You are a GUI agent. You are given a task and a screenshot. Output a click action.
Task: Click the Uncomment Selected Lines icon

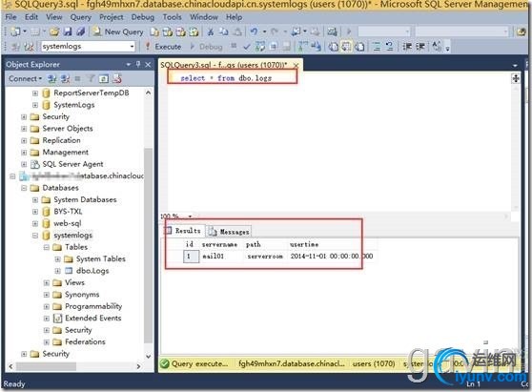390,47
